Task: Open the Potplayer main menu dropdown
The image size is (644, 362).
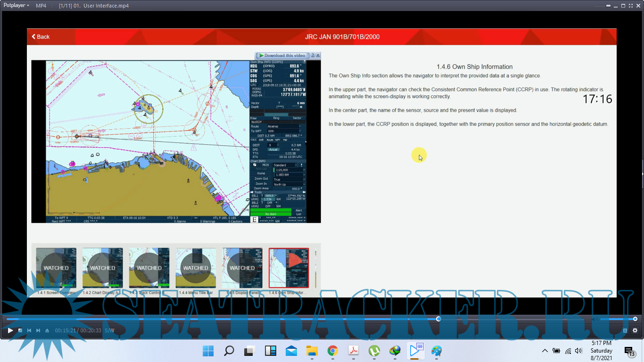Action: (17, 6)
